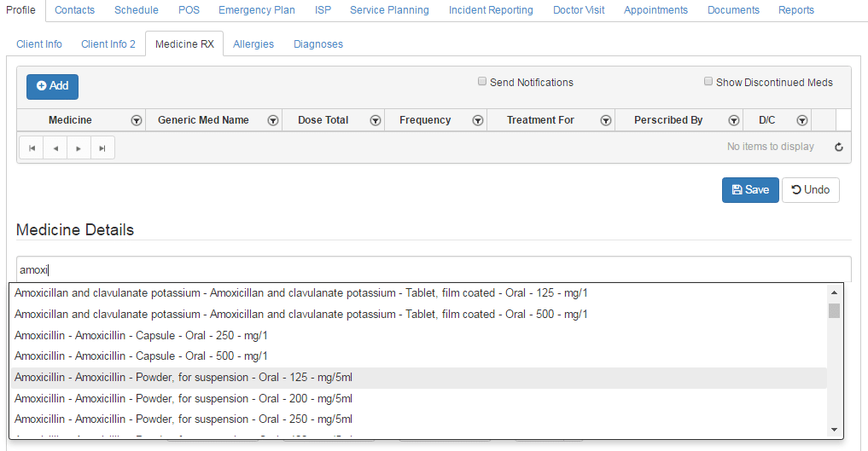
Task: Go to the first page of grid
Action: coord(32,147)
